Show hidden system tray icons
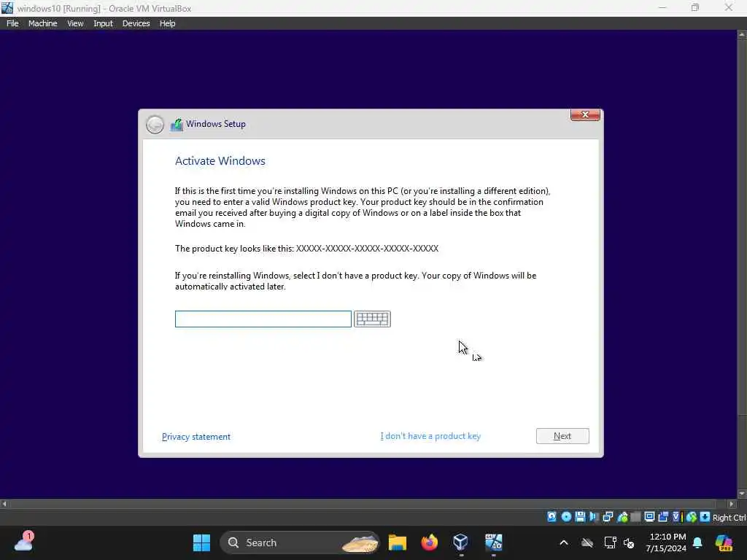This screenshot has height=560, width=747. point(564,542)
